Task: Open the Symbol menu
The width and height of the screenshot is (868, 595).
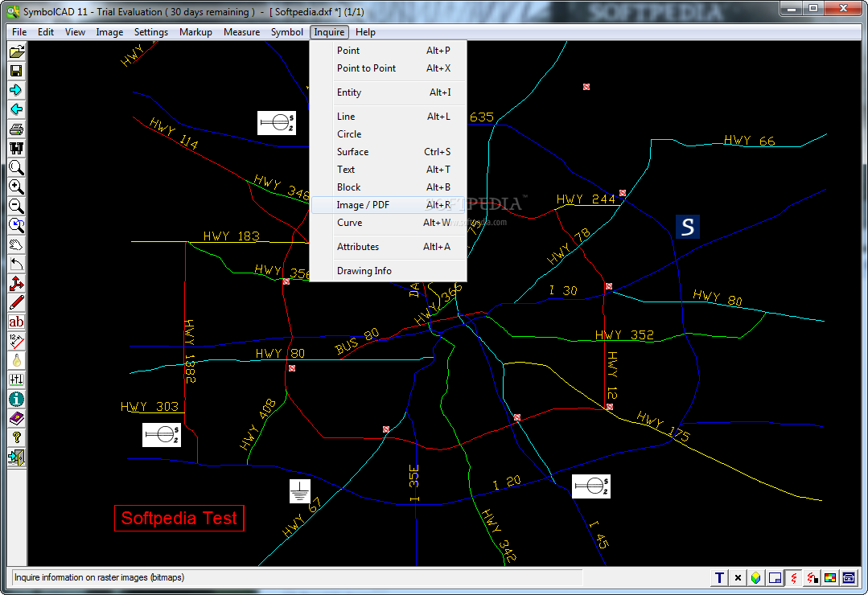Action: 286,32
